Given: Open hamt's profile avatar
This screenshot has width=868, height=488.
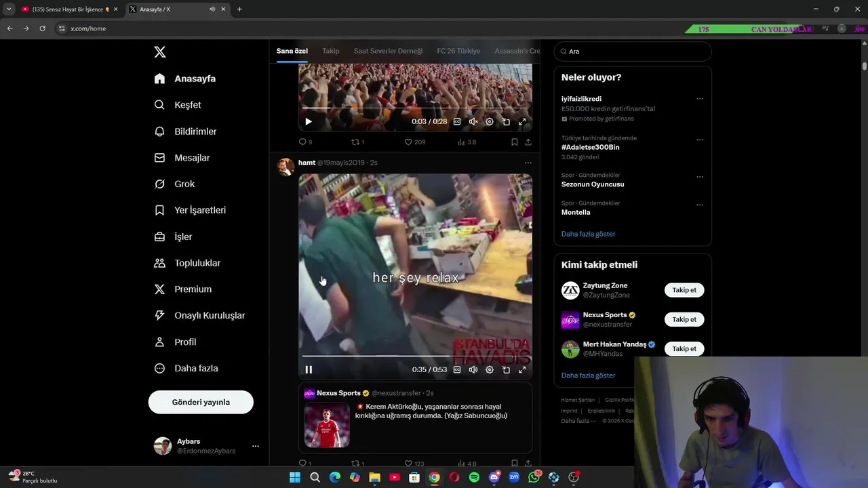Looking at the screenshot, I should (285, 166).
